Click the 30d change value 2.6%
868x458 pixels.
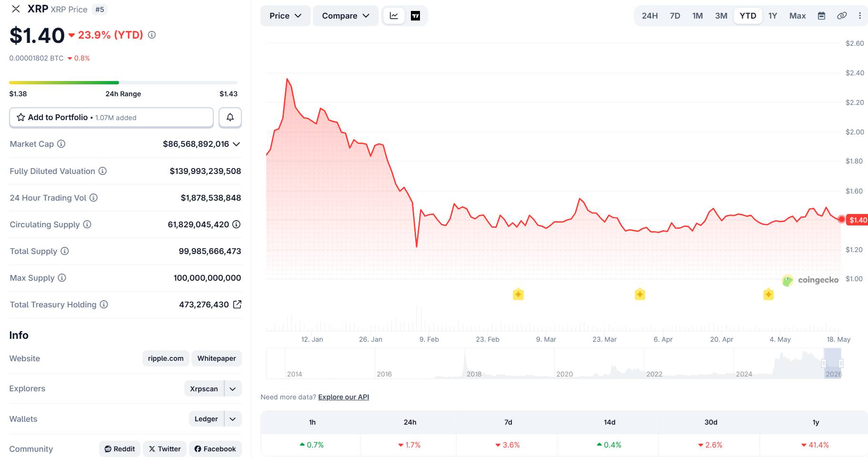(710, 445)
